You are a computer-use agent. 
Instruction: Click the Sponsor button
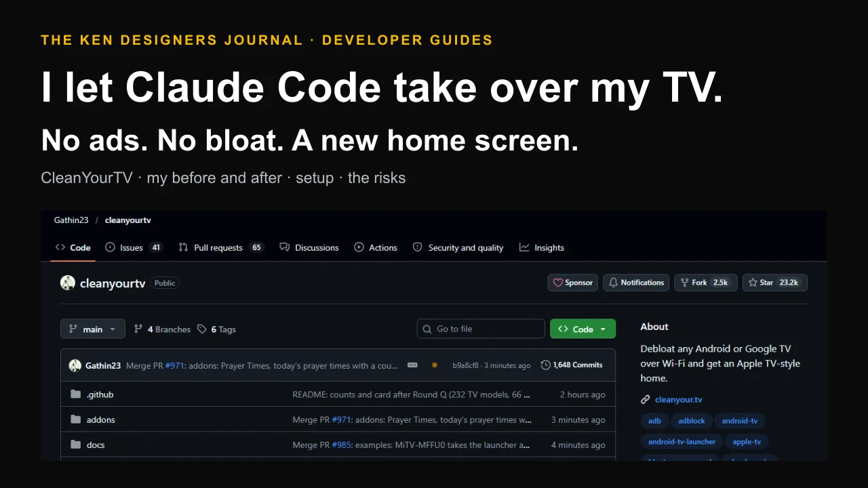(573, 283)
